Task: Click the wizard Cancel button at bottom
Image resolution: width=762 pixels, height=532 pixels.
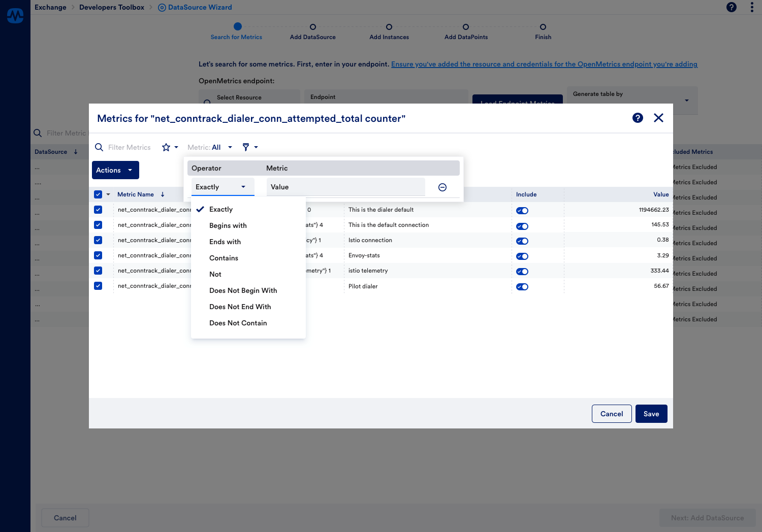Action: pos(65,518)
